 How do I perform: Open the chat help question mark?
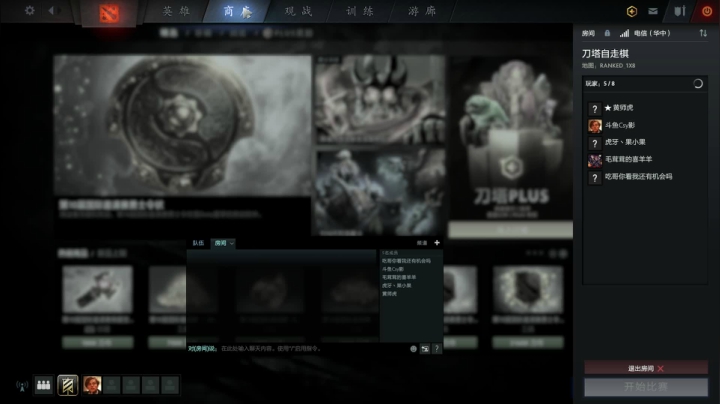(x=437, y=349)
